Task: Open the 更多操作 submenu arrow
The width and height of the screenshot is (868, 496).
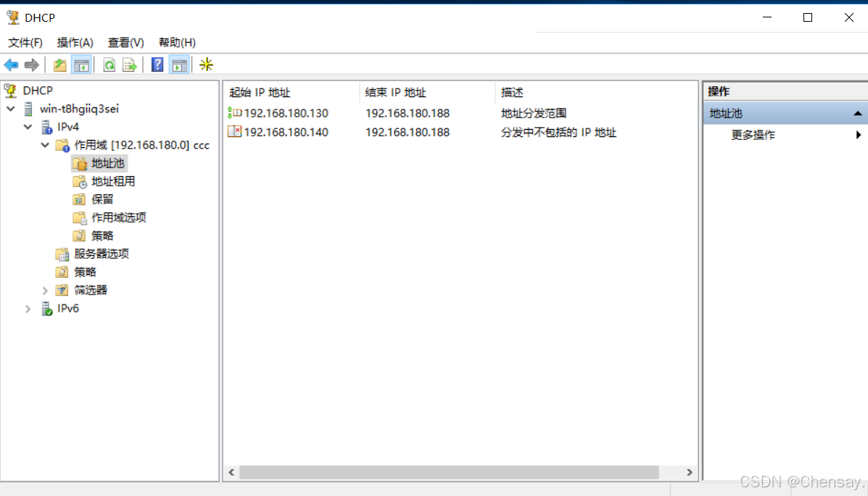Action: pos(859,135)
